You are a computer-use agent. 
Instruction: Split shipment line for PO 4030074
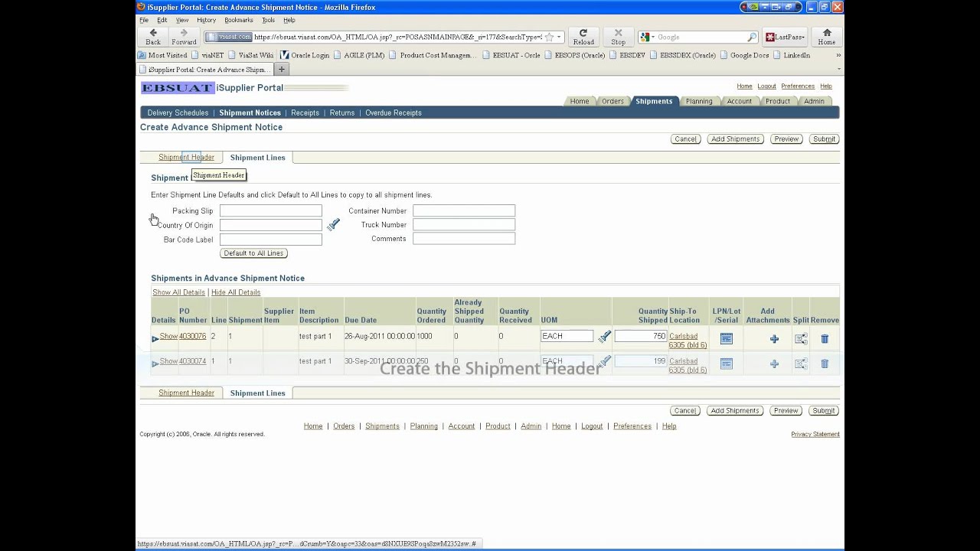(x=801, y=364)
